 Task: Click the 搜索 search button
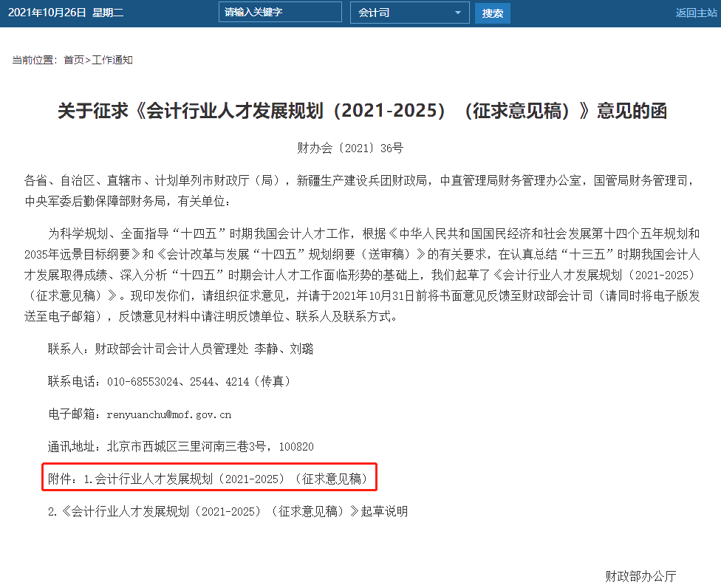click(x=492, y=13)
